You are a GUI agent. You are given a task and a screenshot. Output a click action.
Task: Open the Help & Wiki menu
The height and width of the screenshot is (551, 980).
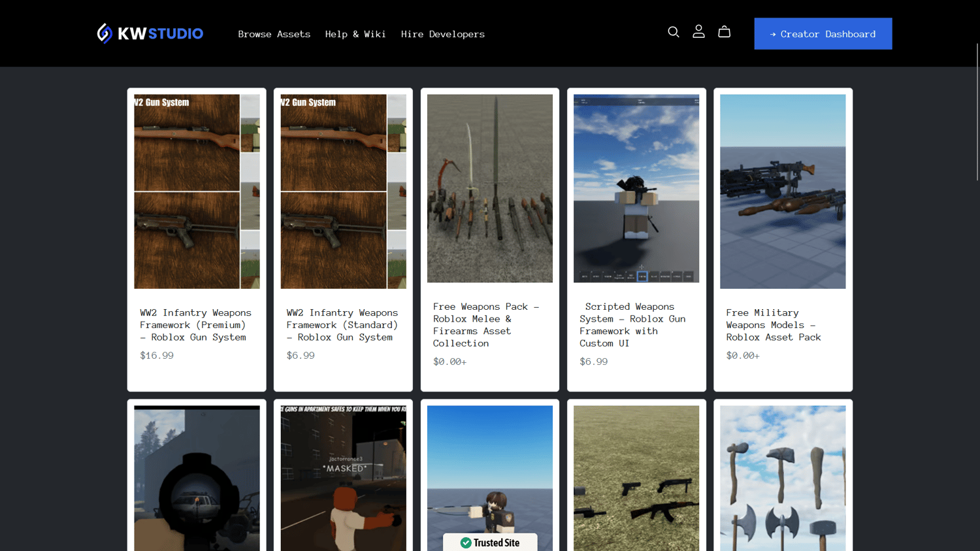(355, 34)
